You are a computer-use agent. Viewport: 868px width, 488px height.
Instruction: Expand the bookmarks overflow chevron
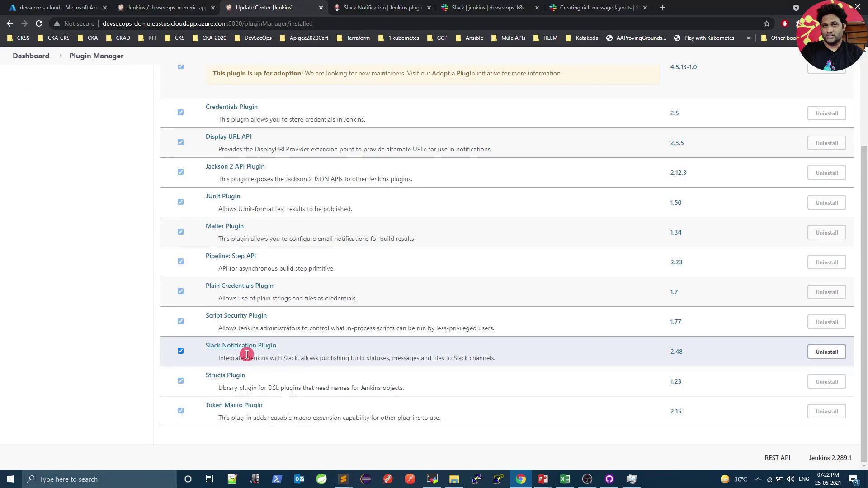(749, 38)
